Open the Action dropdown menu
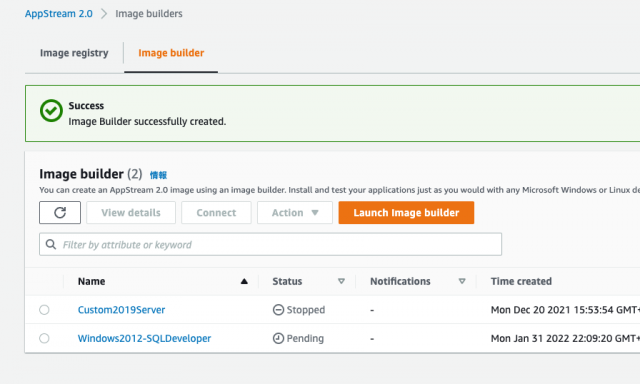This screenshot has width=640, height=384. pyautogui.click(x=295, y=213)
